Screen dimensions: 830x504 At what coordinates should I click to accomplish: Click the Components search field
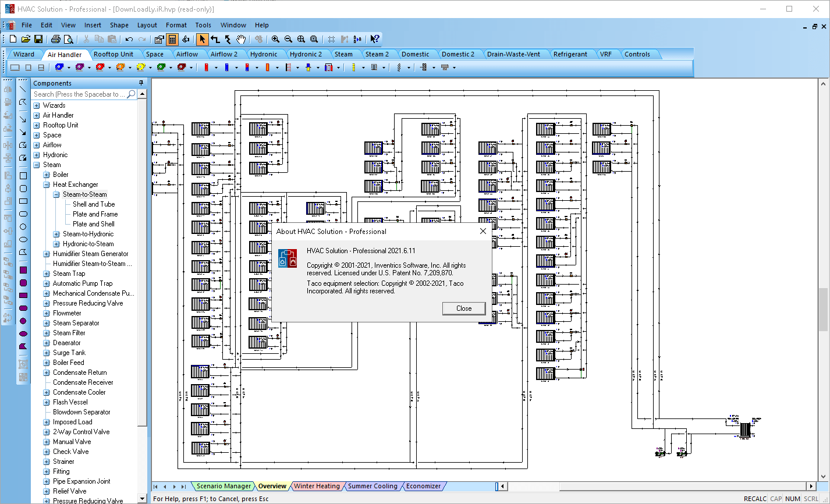[x=81, y=94]
